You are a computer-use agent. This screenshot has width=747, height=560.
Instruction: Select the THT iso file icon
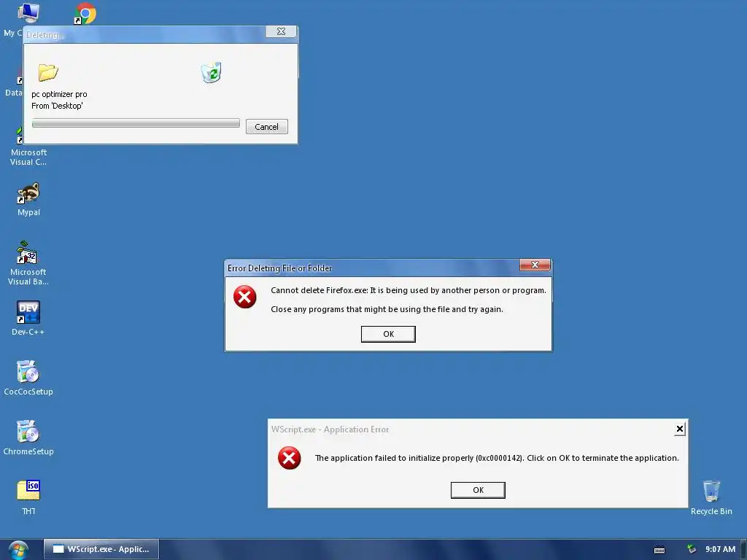coord(28,490)
